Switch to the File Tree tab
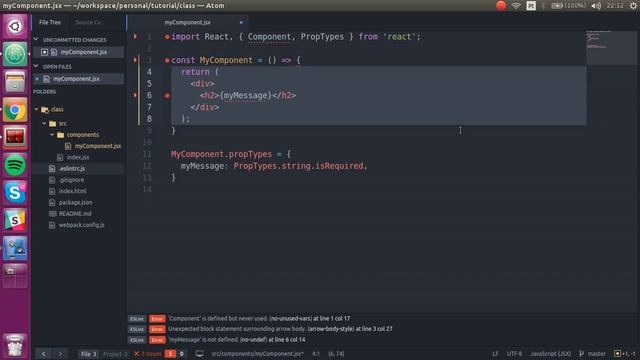Viewport: 640px width, 360px height. tap(50, 22)
